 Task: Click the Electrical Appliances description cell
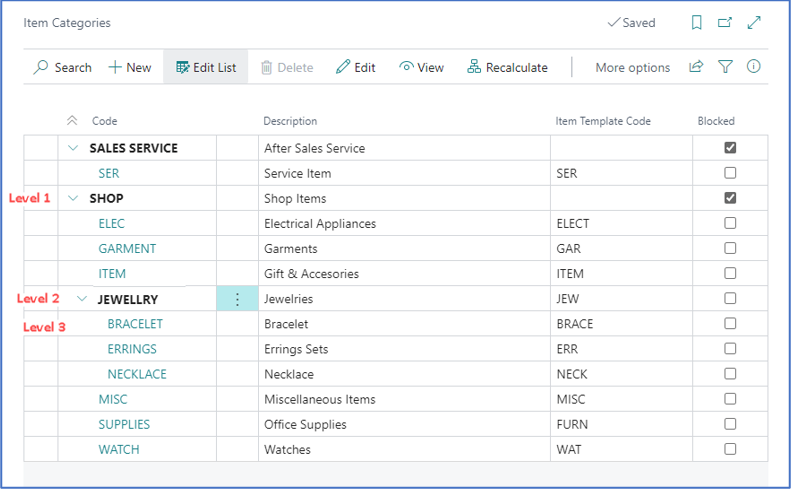coord(404,224)
